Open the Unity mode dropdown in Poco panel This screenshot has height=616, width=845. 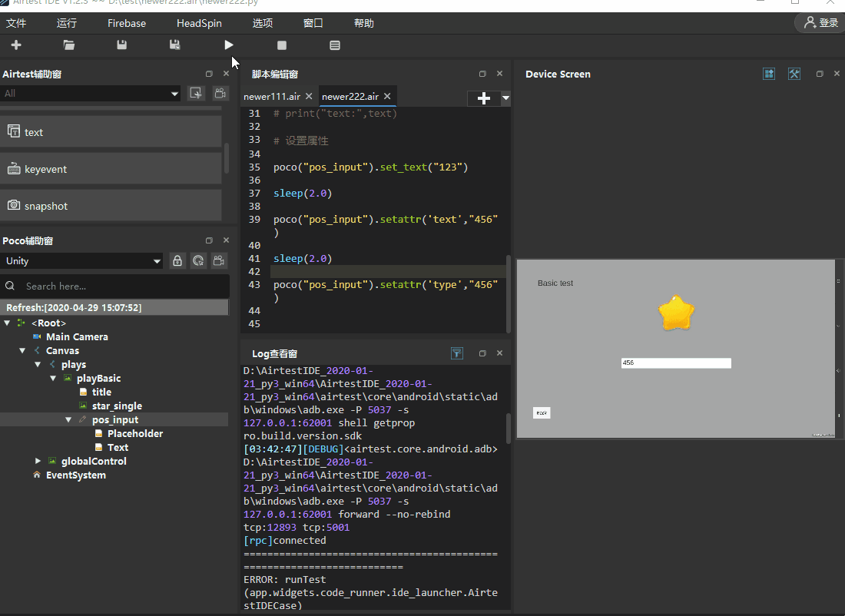pos(82,261)
